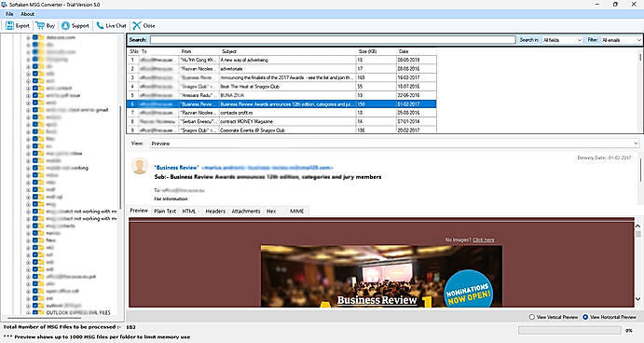The height and width of the screenshot is (343, 644).
Task: Select View Horizontal Preview radio button
Action: pos(585,317)
